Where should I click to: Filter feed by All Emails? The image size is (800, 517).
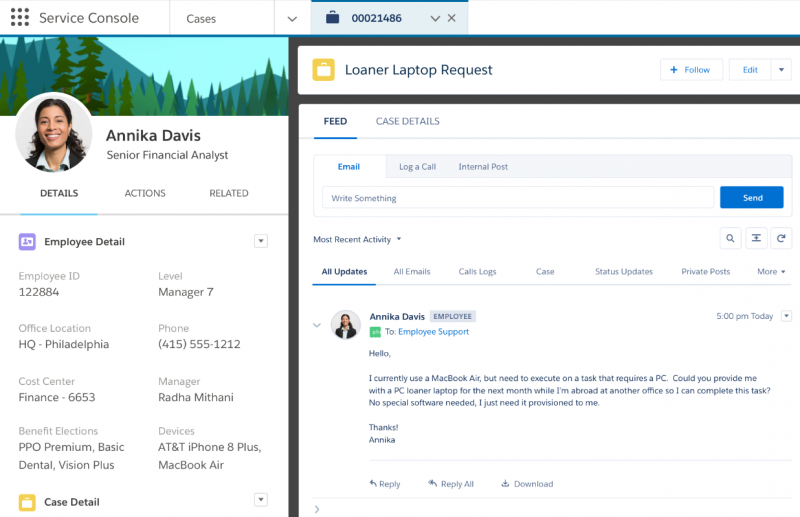(x=412, y=272)
